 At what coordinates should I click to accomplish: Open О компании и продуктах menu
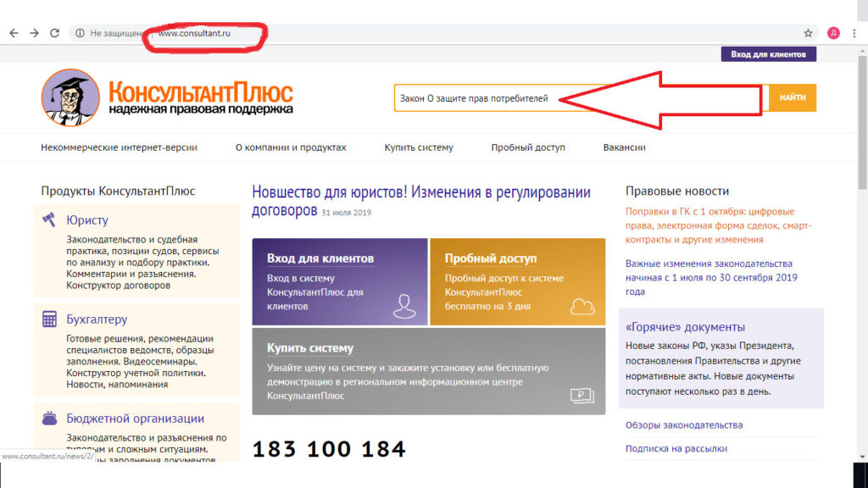(291, 147)
